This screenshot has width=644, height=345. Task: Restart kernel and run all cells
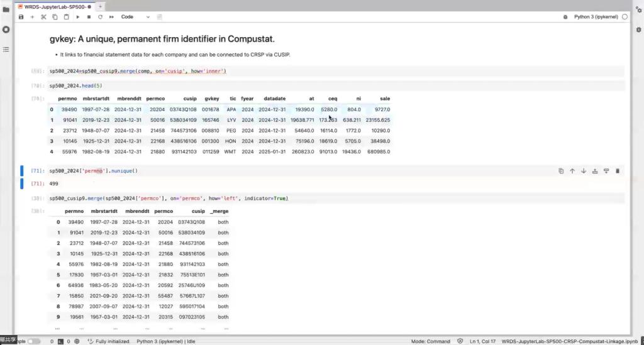click(111, 17)
